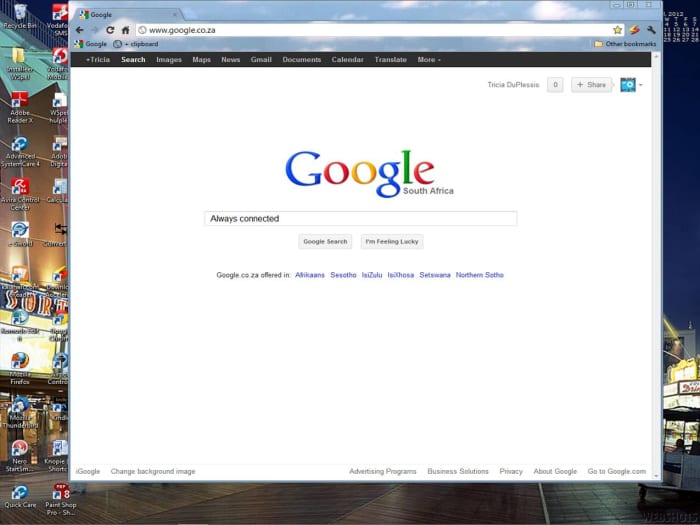700x525 pixels.
Task: Click the page scrollbar's down arrow
Action: pyautogui.click(x=656, y=476)
